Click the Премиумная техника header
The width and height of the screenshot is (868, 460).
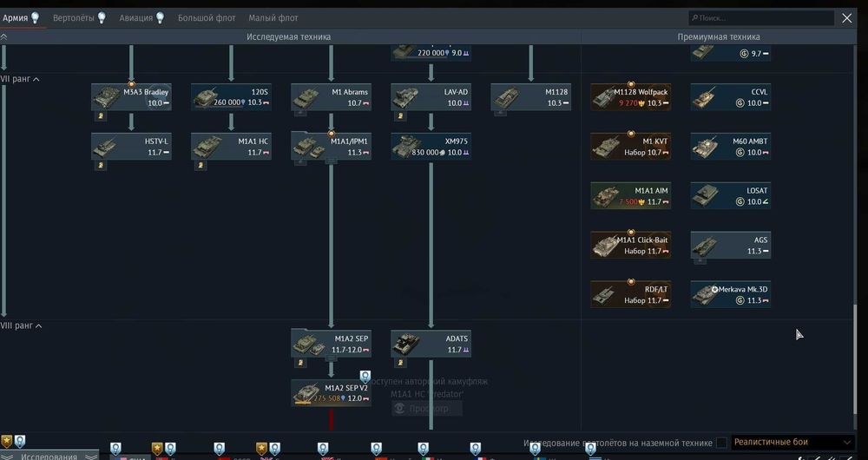coord(719,37)
